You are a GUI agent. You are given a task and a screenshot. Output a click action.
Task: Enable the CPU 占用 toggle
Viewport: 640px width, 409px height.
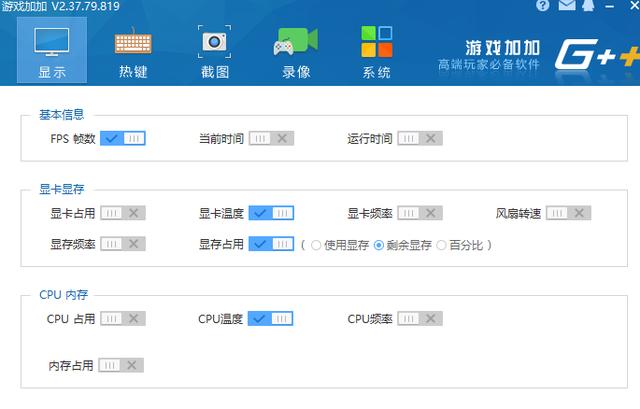pos(123,319)
